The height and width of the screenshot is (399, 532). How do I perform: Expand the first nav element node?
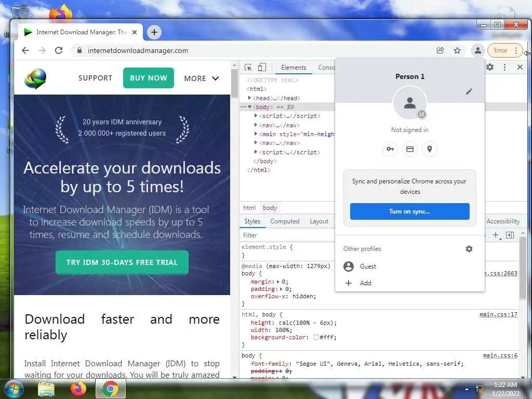pos(256,125)
